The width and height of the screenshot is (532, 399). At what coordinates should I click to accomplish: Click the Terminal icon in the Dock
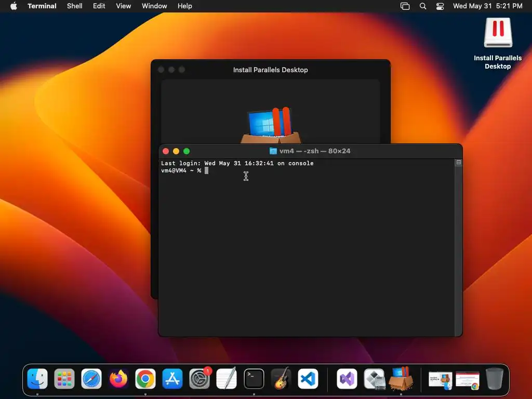click(x=254, y=379)
